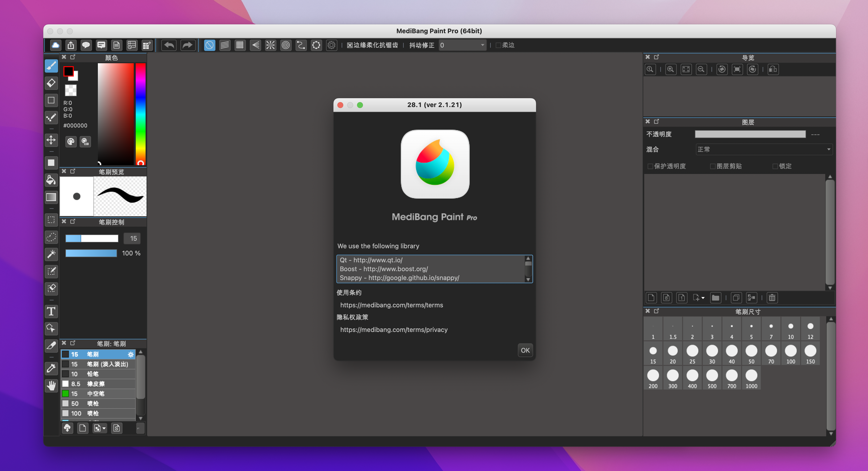Check the 锁定 layer checkbox
Viewport: 868px width, 471px height.
[x=775, y=166]
